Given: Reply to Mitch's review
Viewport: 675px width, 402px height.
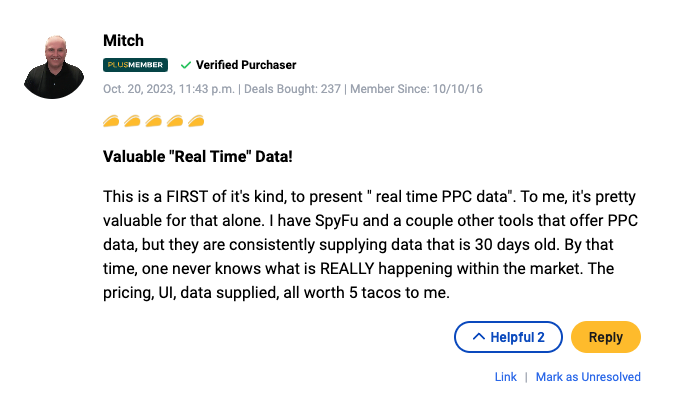Looking at the screenshot, I should 606,337.
